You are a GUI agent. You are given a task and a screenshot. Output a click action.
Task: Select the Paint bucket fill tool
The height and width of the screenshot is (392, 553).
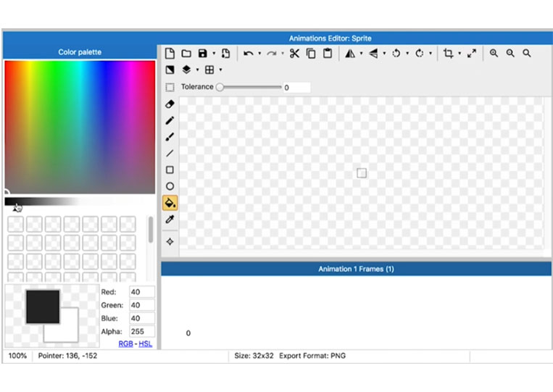click(x=170, y=203)
